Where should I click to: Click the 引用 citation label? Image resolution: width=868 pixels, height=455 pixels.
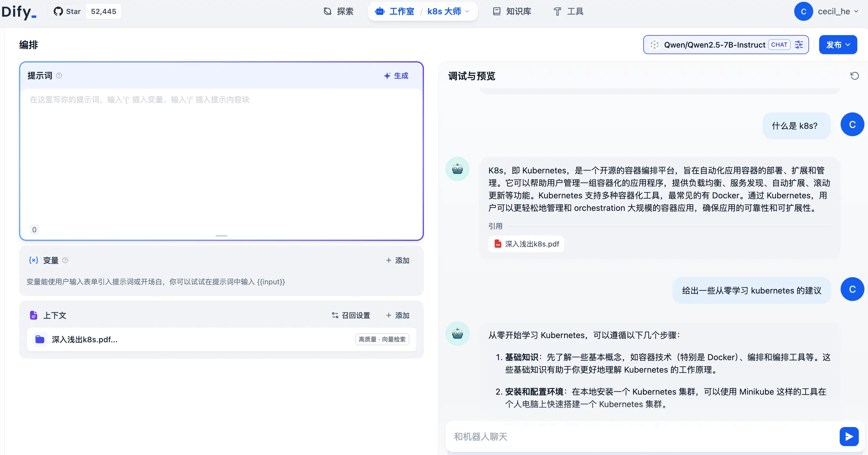point(495,226)
